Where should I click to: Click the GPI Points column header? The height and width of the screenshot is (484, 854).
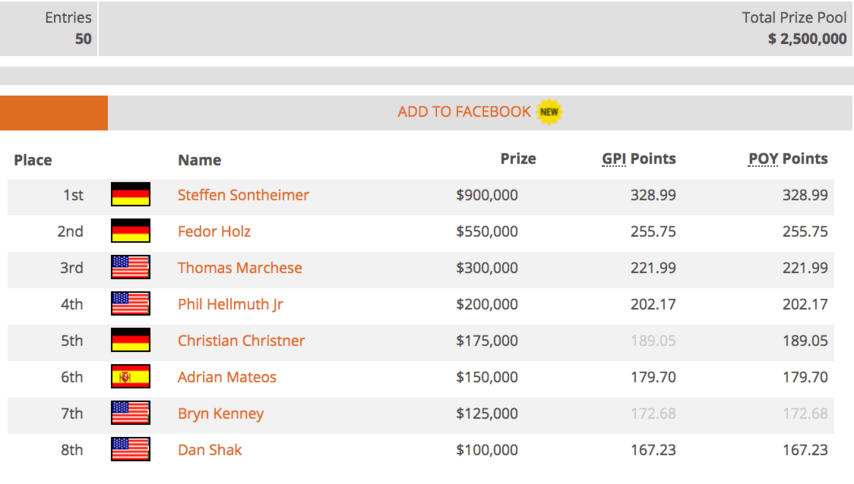pyautogui.click(x=638, y=159)
